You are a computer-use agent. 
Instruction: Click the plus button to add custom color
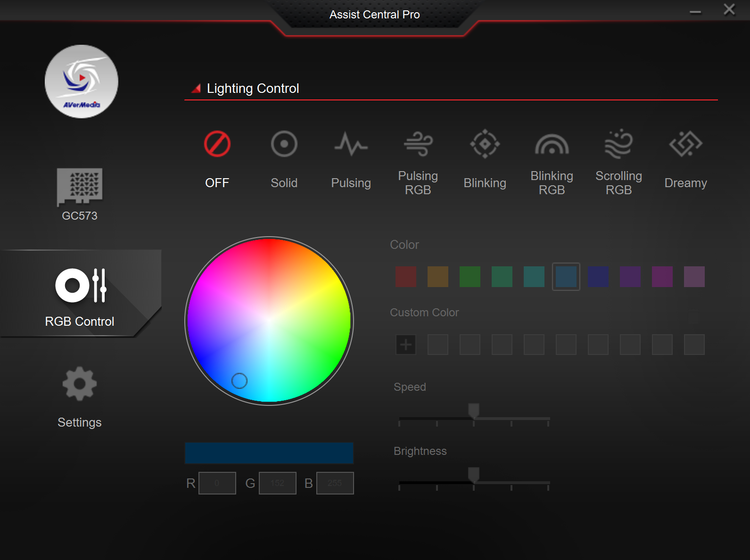coord(406,345)
